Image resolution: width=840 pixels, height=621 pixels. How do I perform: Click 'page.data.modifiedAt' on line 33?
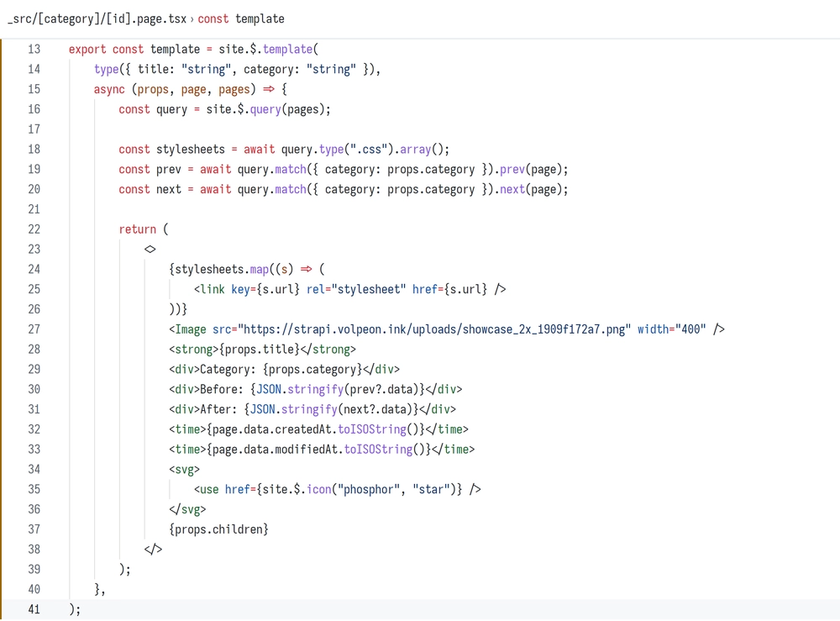point(276,450)
